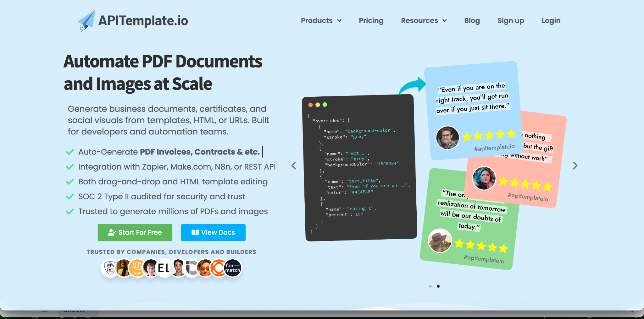The image size is (644, 319).
Task: Click the star rating on the blue card
Action: 489,135
